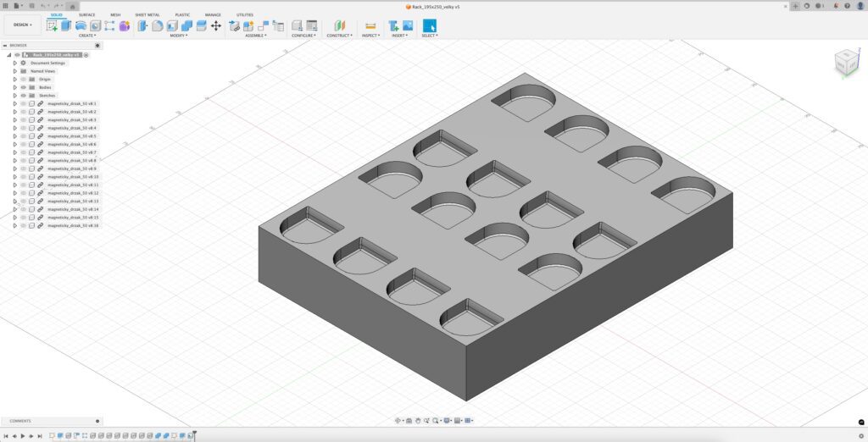Jump to the timeline beginning
This screenshot has width=868, height=442.
pos(6,436)
